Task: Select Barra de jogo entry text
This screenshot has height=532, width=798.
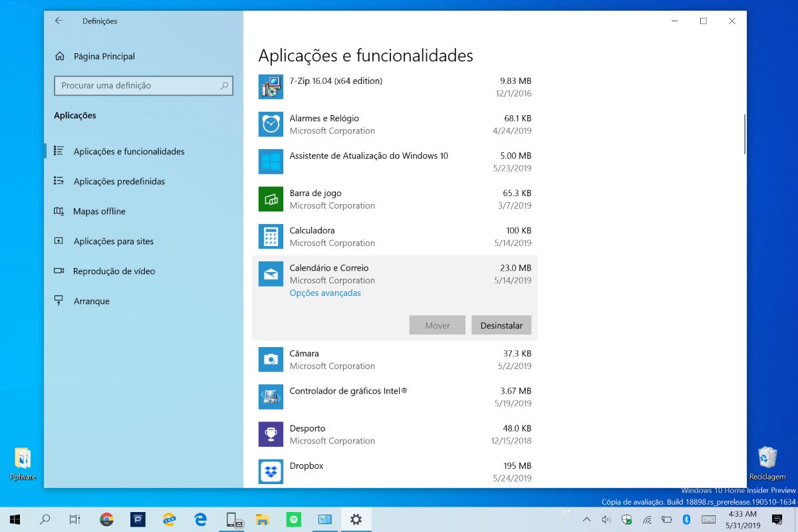Action: pyautogui.click(x=315, y=193)
